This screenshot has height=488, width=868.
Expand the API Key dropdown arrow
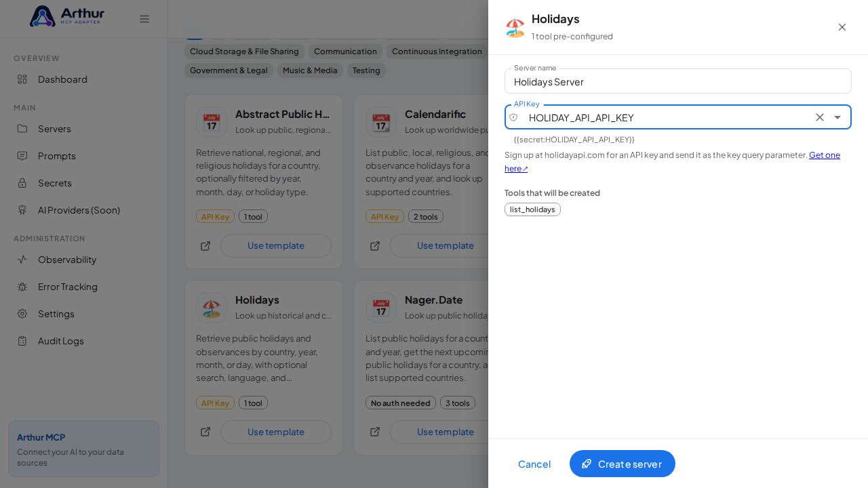pyautogui.click(x=837, y=117)
